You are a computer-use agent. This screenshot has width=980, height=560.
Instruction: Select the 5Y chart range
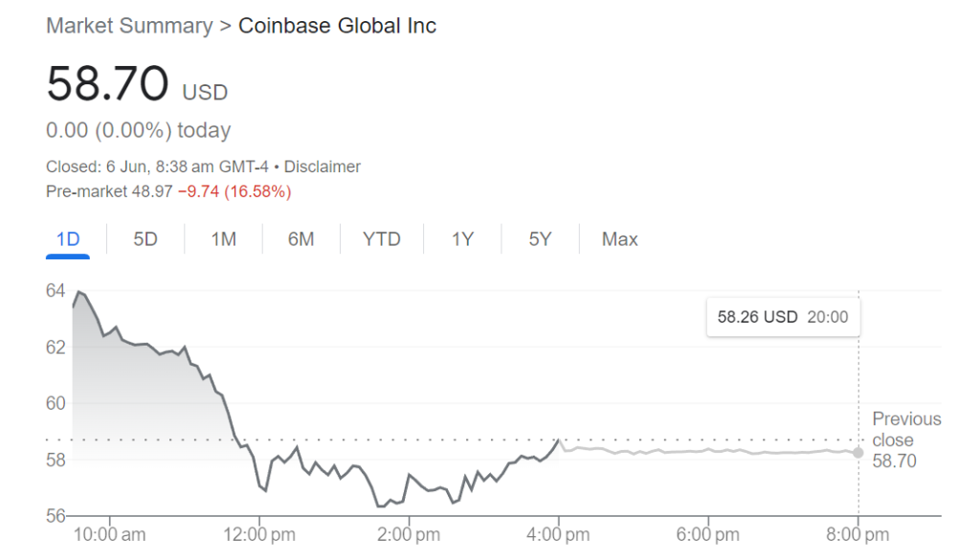[x=539, y=239]
